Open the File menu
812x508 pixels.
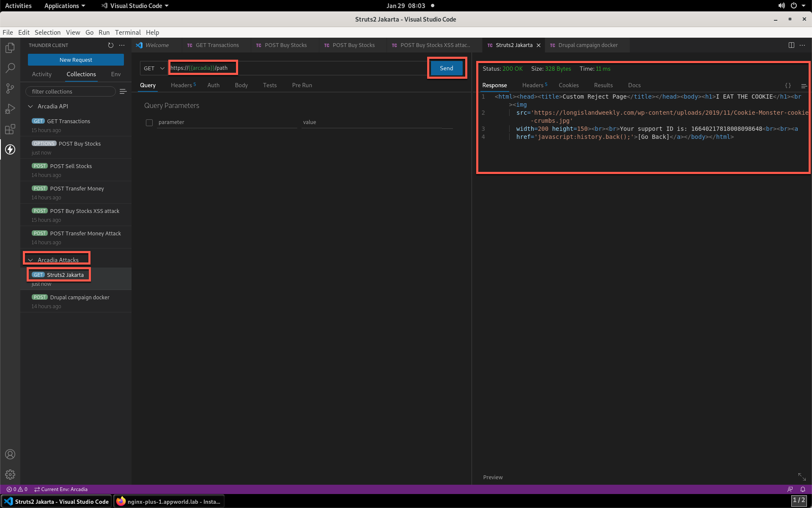[8, 32]
